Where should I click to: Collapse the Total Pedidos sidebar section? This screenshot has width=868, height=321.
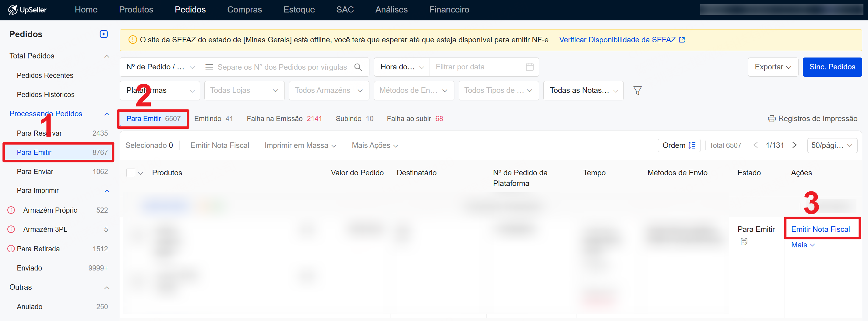[107, 56]
